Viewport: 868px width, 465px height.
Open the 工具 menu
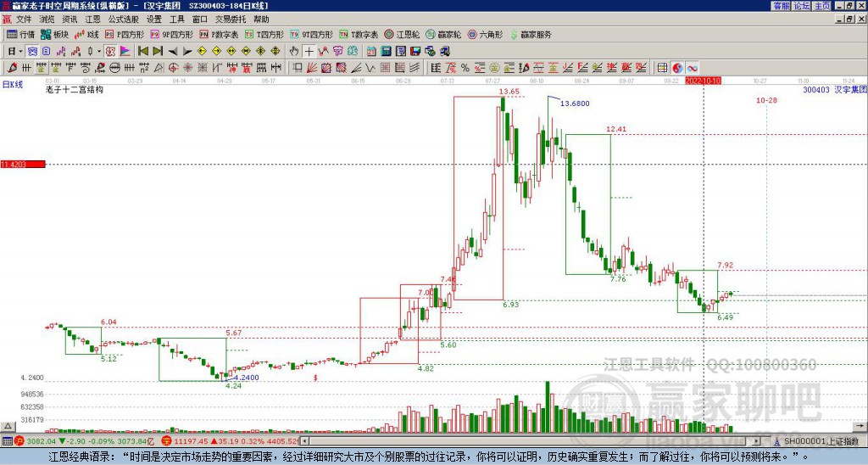click(x=177, y=20)
